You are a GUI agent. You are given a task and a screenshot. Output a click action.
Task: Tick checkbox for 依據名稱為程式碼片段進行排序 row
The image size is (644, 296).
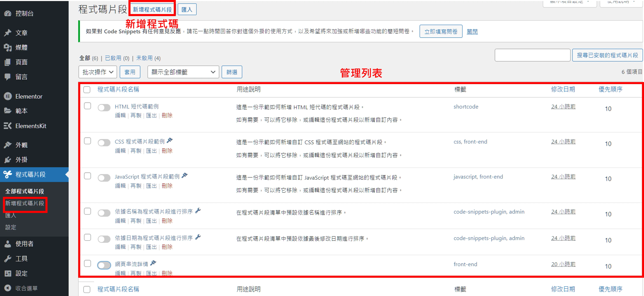[x=88, y=211]
